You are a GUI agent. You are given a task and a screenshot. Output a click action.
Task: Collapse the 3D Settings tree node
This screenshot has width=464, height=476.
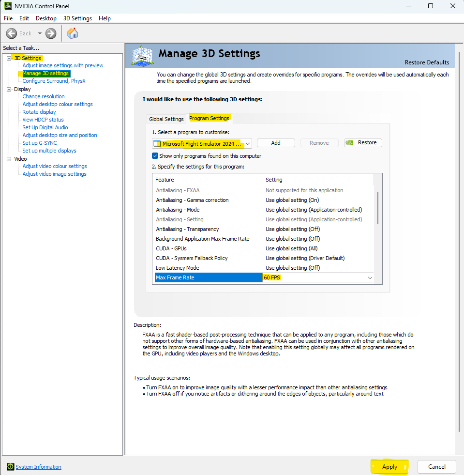click(x=9, y=58)
